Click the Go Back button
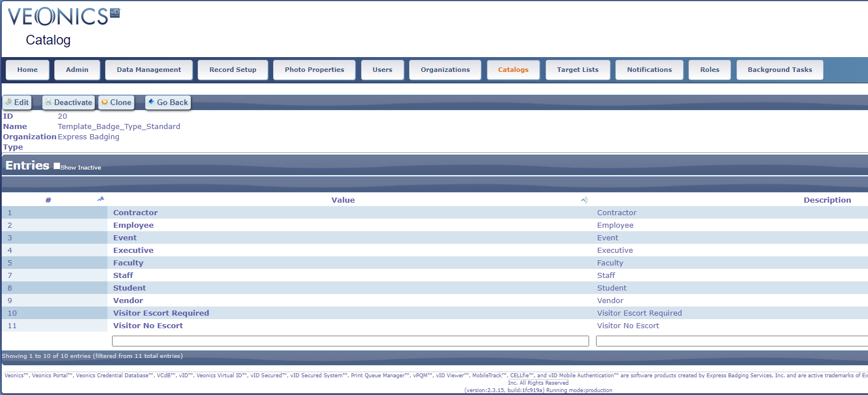This screenshot has height=395, width=868. click(168, 102)
